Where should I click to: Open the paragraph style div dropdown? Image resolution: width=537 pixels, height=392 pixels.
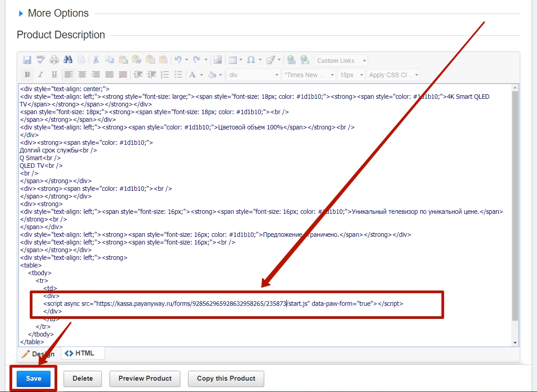point(253,75)
